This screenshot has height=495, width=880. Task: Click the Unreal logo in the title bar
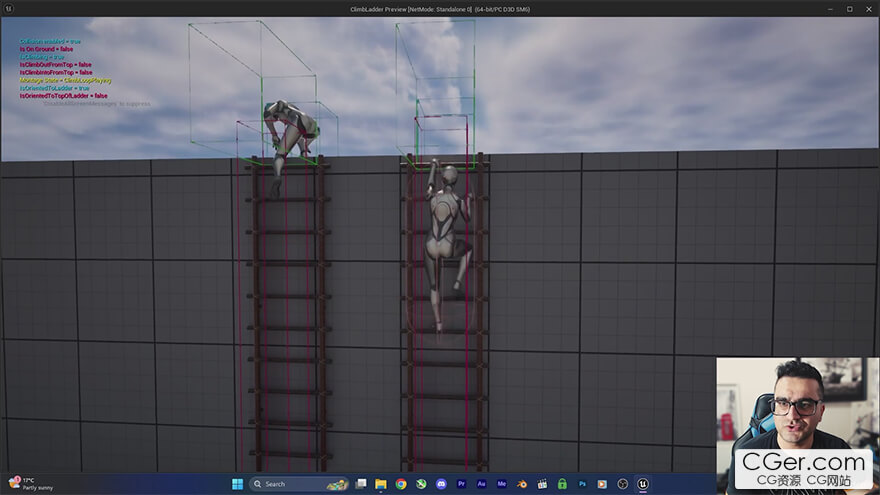8,9
